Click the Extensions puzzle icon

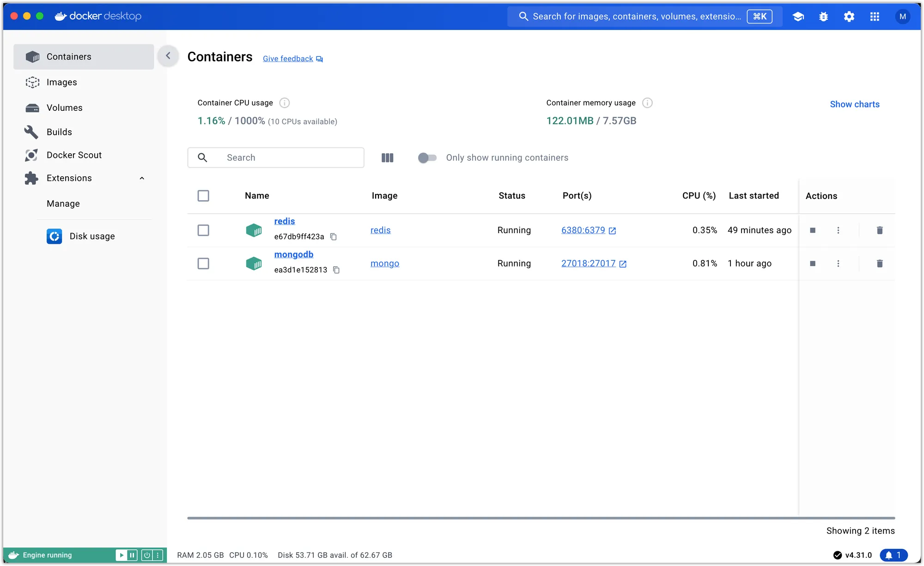click(31, 178)
